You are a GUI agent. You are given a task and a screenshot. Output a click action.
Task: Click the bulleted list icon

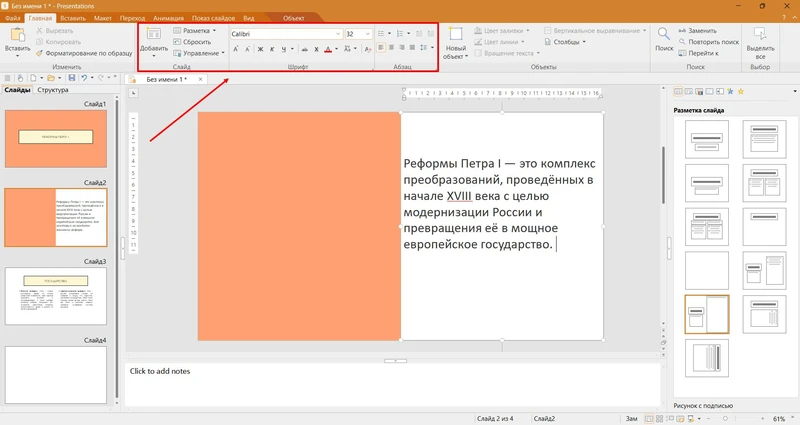click(x=381, y=34)
